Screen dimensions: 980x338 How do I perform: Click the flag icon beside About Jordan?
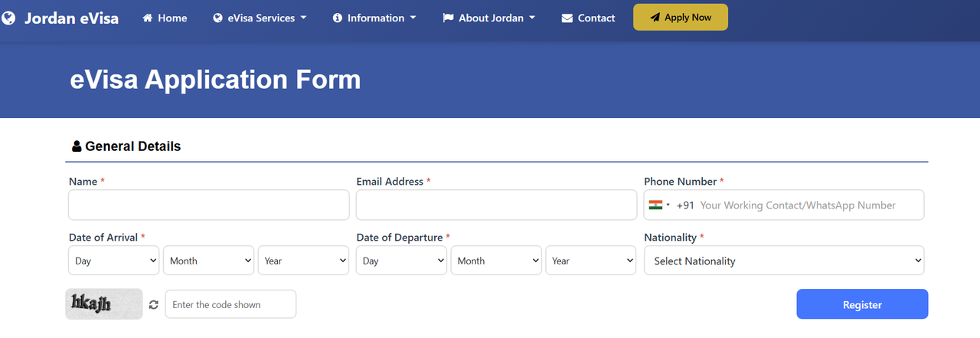point(449,18)
